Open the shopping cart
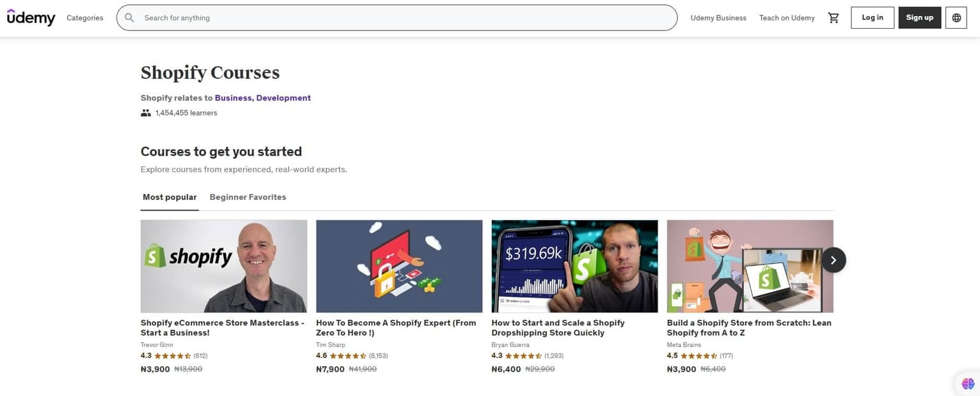This screenshot has width=980, height=396. click(833, 17)
